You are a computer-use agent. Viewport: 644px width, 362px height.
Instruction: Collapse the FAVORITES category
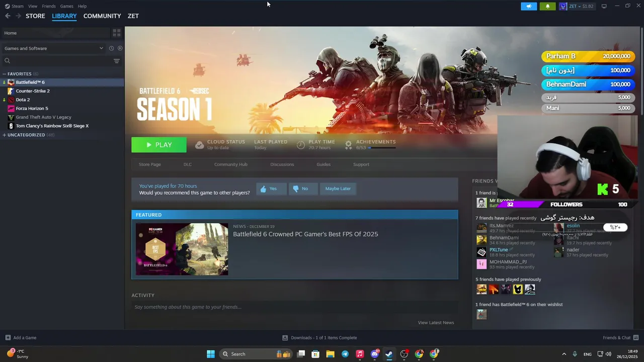tap(4, 74)
